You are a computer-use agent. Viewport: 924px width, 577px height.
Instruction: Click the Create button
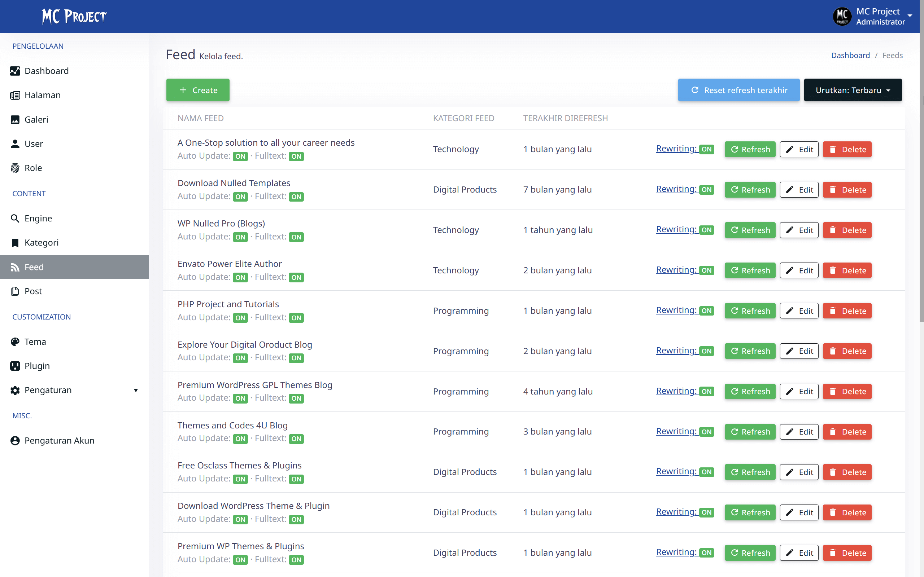pos(198,90)
